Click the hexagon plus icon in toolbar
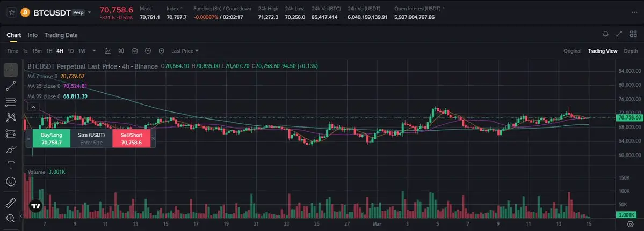The image size is (644, 231). 162,51
